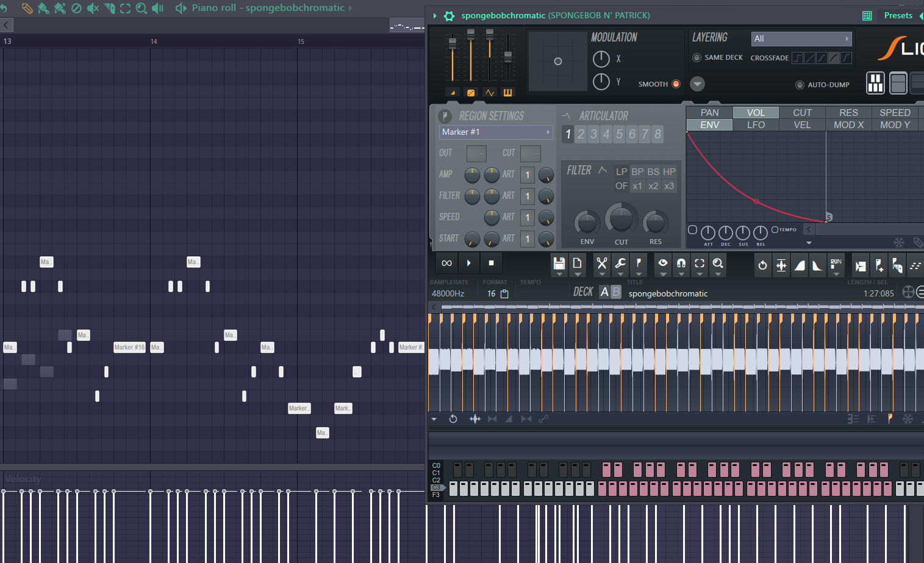Viewport: 924px width, 563px height.
Task: Click the OUT output selector box
Action: (476, 153)
